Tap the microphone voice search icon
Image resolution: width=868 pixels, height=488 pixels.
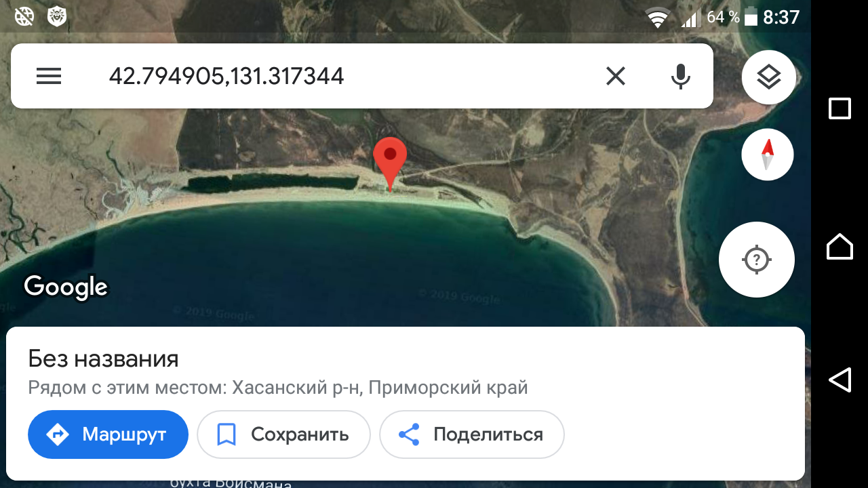(680, 76)
